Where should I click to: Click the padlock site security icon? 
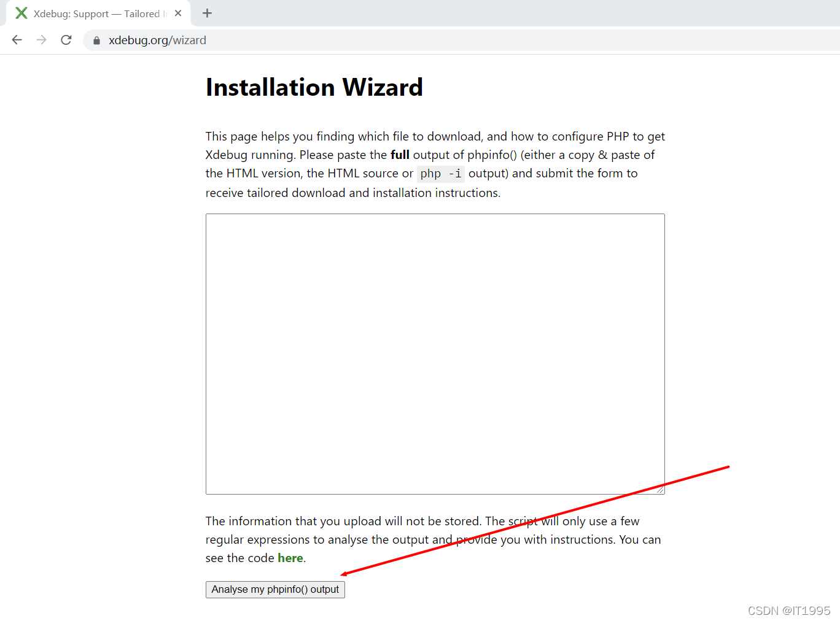click(96, 40)
